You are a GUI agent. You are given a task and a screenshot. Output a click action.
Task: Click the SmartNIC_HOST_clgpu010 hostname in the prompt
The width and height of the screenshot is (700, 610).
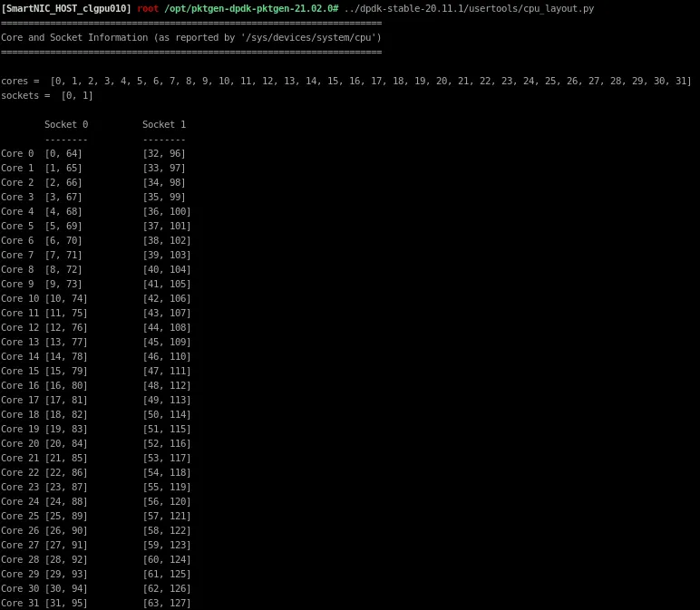[66, 8]
